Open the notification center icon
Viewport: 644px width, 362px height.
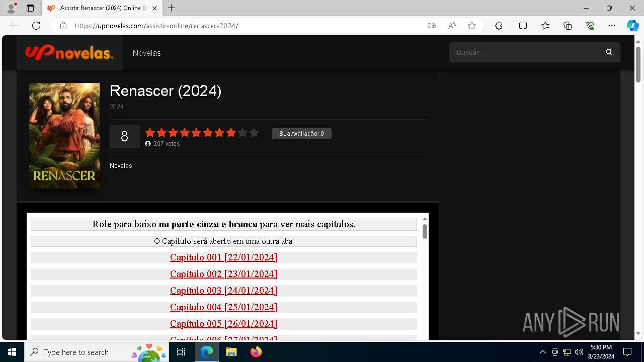627,352
